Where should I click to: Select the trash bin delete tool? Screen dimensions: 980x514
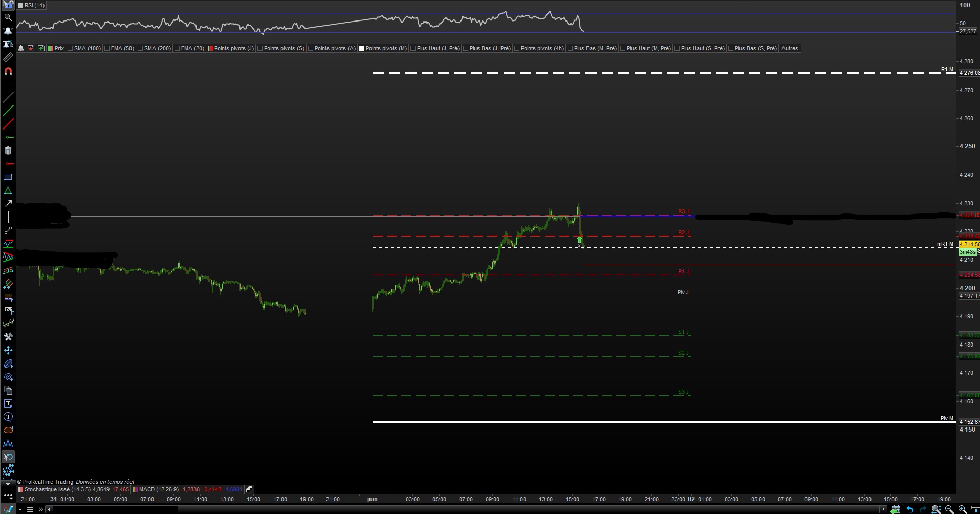pyautogui.click(x=8, y=151)
